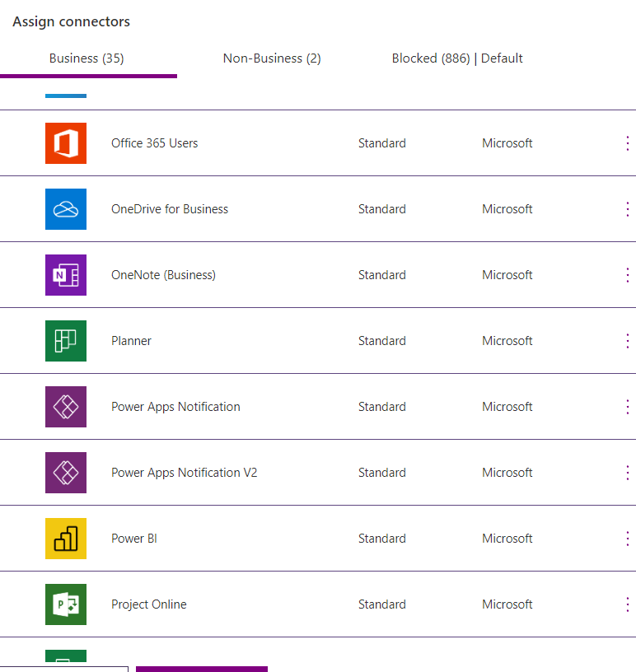Click the purple bar below the connector list
The width and height of the screenshot is (636, 672).
[202, 670]
